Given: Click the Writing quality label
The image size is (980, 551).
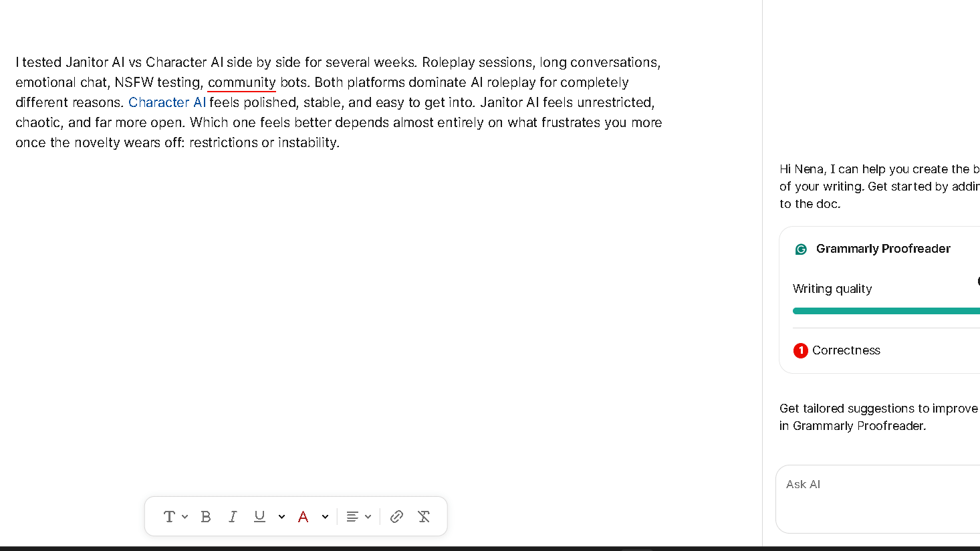Looking at the screenshot, I should tap(832, 289).
